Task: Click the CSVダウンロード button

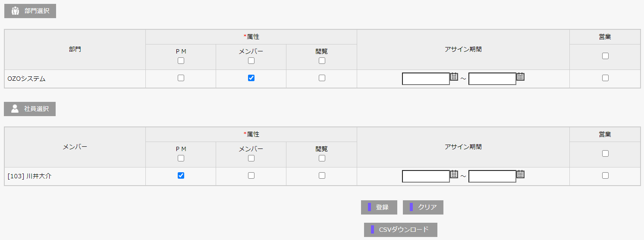Action: (x=400, y=230)
